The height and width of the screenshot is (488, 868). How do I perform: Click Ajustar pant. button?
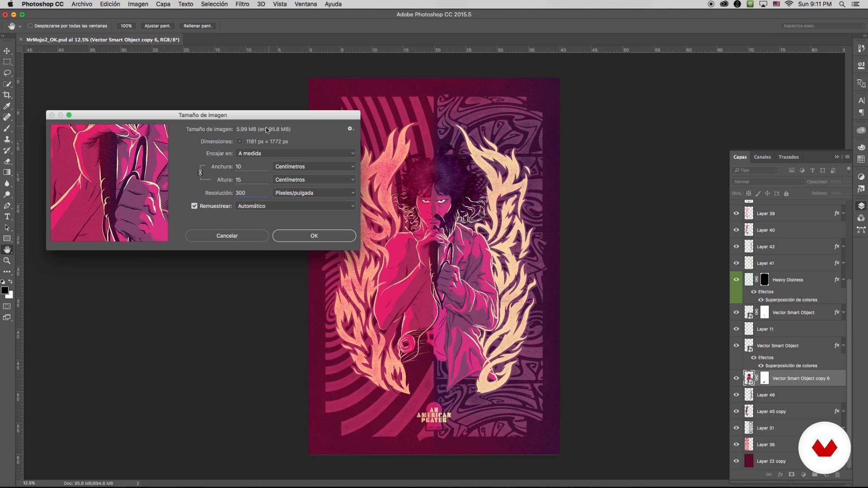pos(157,26)
